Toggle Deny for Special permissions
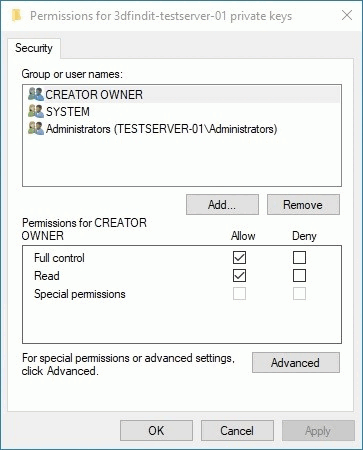363x450 pixels. click(299, 294)
